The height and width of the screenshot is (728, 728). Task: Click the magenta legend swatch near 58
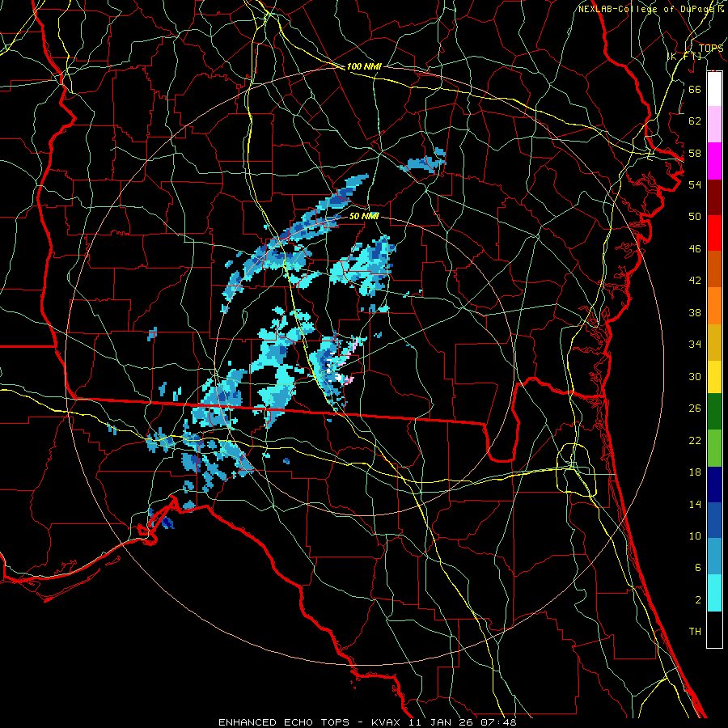pyautogui.click(x=714, y=161)
